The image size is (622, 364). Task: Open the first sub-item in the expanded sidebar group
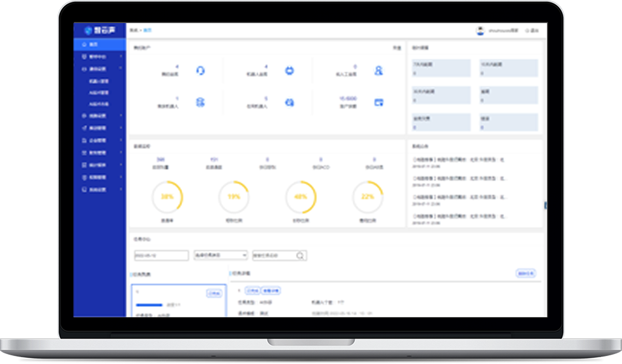[x=98, y=81]
